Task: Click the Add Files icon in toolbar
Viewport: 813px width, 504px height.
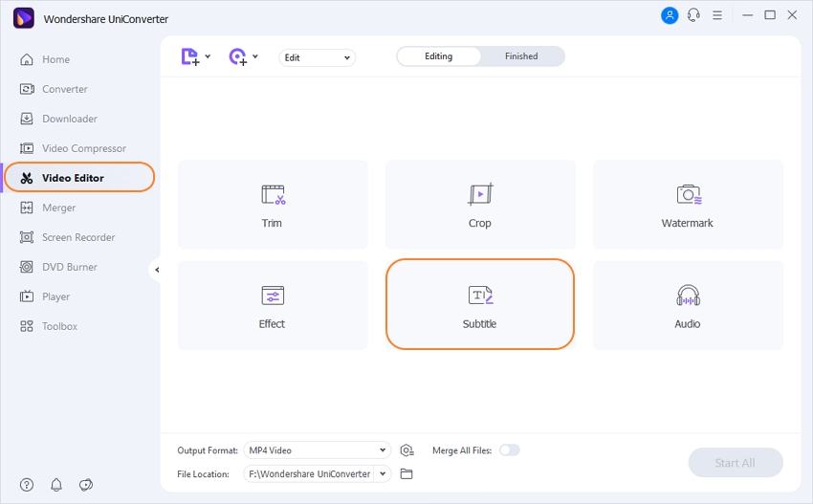Action: point(191,56)
